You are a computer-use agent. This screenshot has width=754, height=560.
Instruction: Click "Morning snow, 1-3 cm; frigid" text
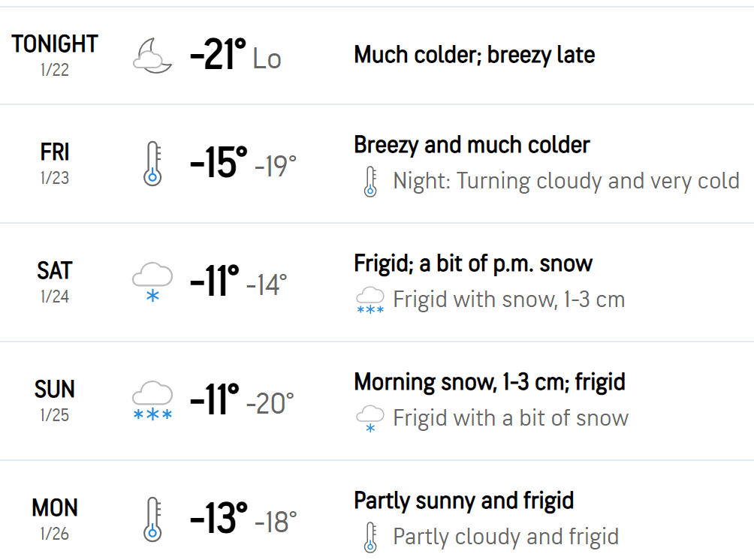(x=490, y=382)
